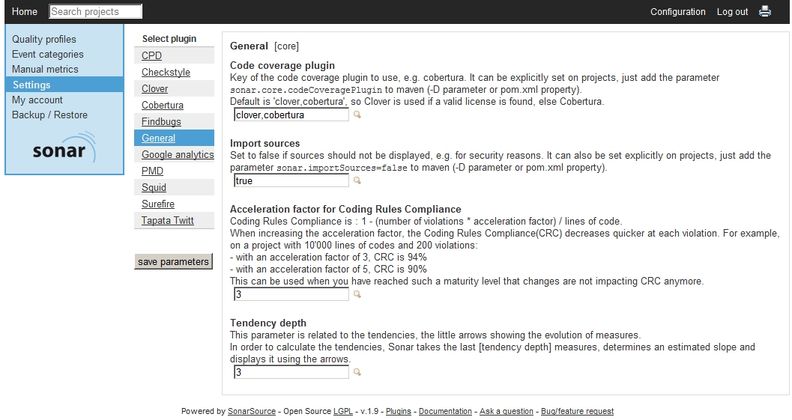Click the sonar logo in sidebar

pos(64,147)
